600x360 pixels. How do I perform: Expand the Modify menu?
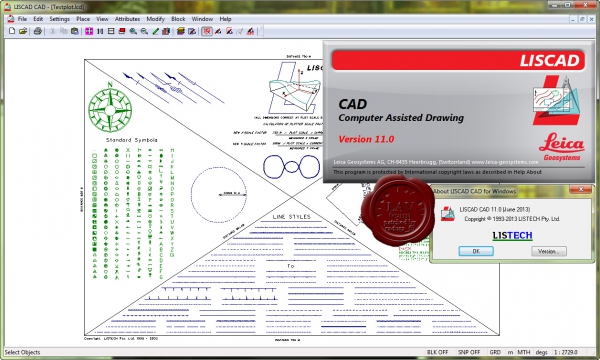[x=155, y=19]
